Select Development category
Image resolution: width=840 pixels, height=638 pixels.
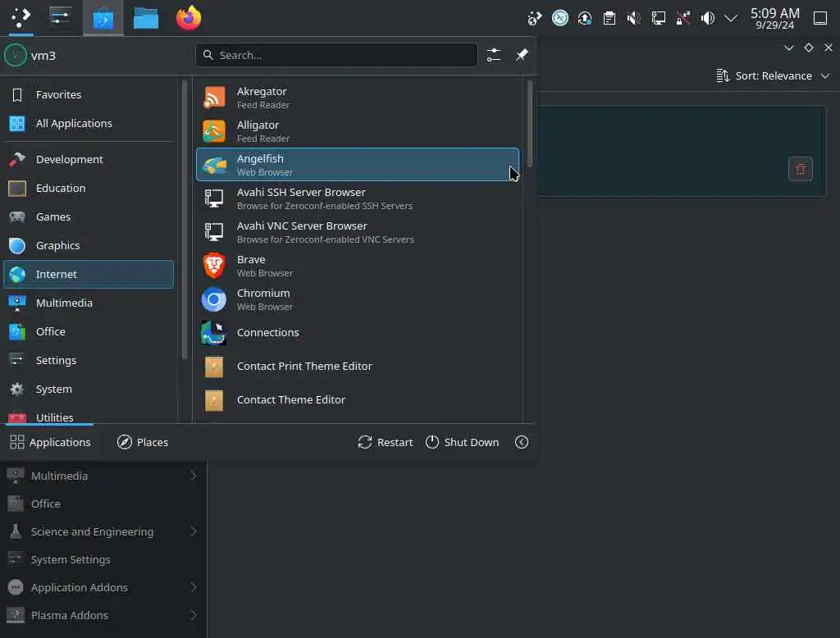coord(89,160)
